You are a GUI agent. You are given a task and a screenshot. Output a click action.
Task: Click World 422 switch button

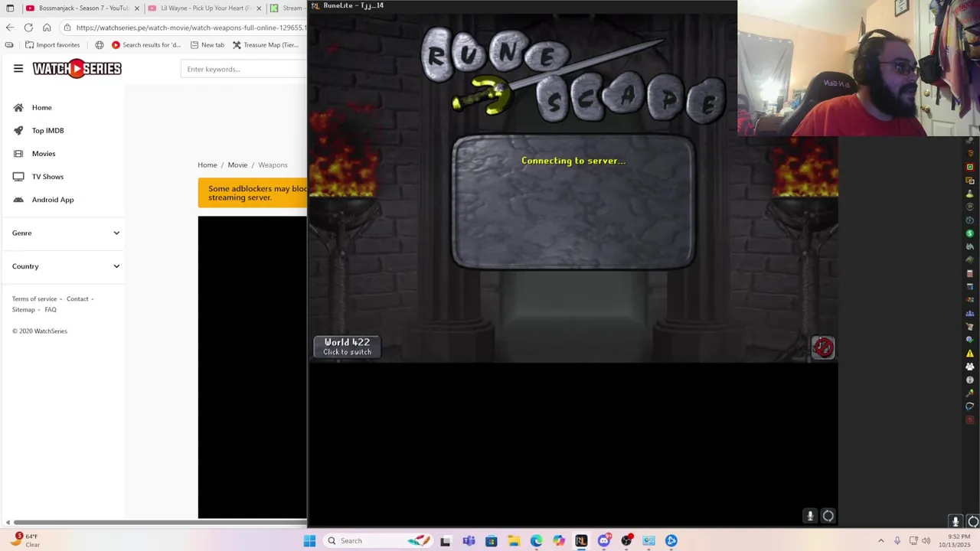[347, 347]
